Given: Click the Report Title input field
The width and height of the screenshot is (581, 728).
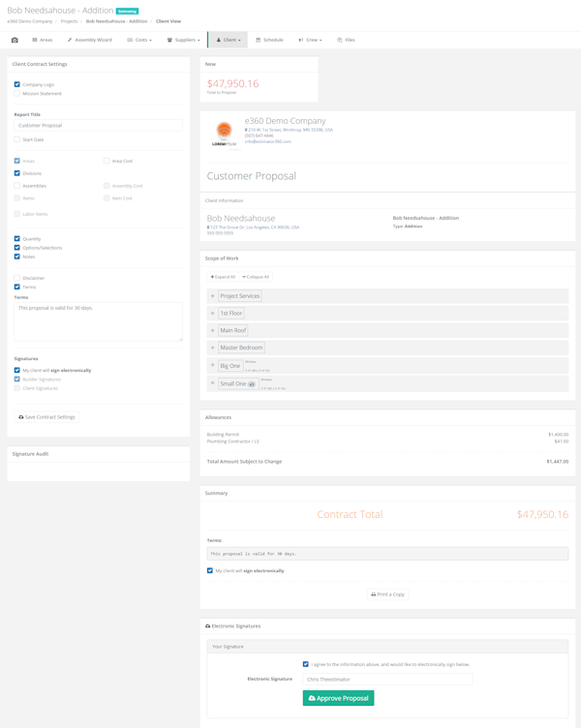Looking at the screenshot, I should [98, 126].
